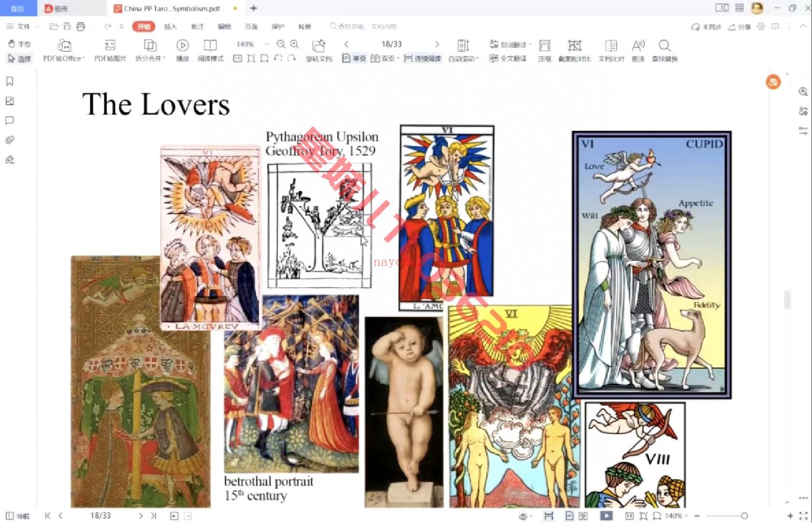Rotate page counterclockwise icon in toolbar
812x523 pixels.
pos(278,59)
